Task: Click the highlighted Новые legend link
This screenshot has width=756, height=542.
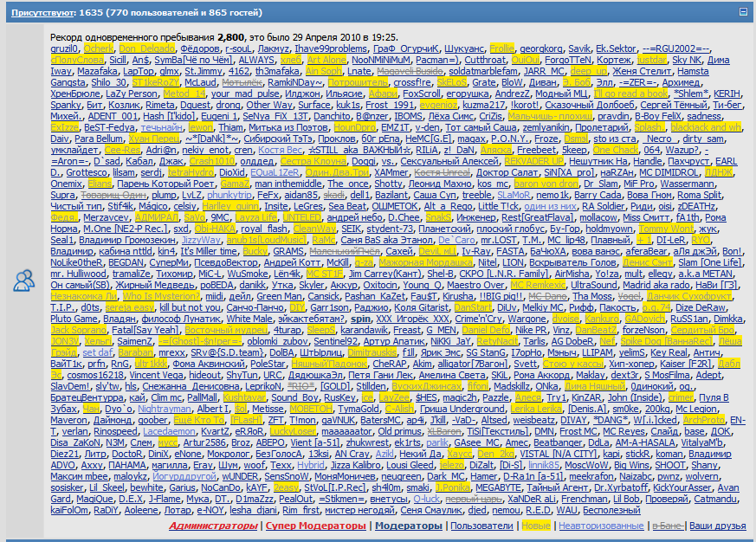Action: tap(536, 526)
